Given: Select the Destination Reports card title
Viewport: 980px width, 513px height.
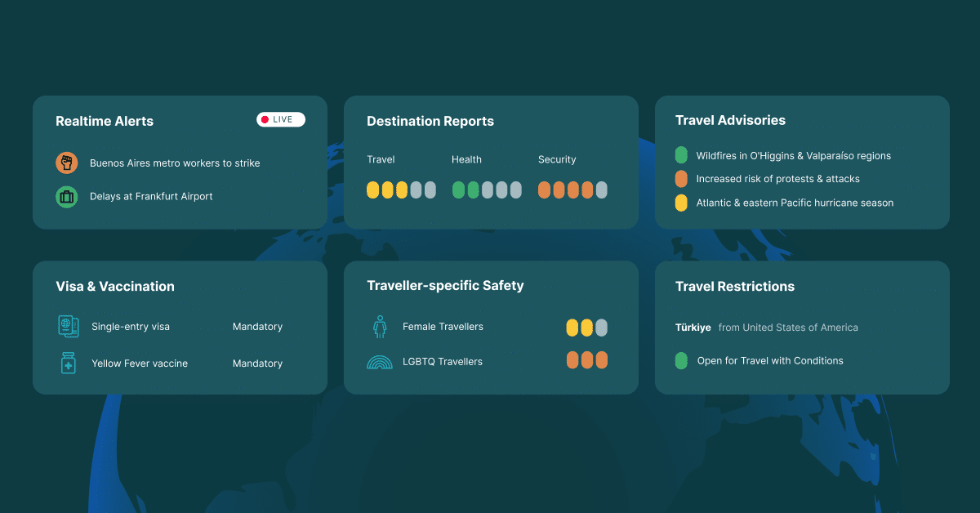Looking at the screenshot, I should 430,121.
